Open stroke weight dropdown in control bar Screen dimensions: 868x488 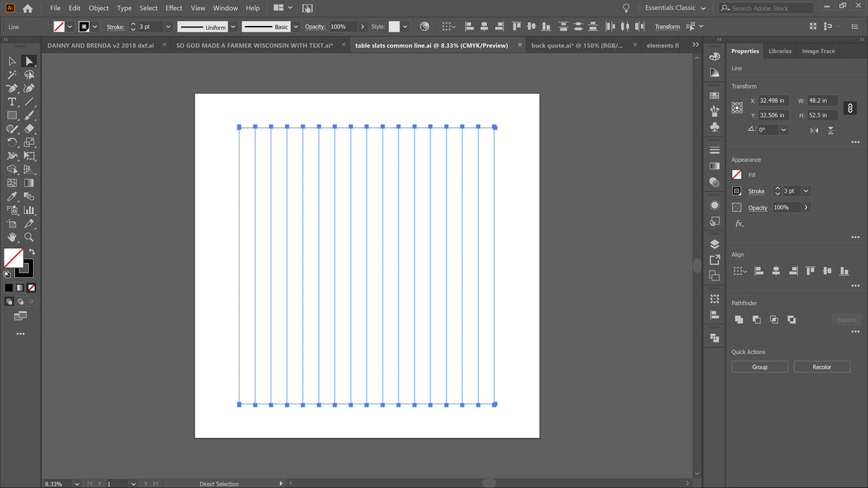pyautogui.click(x=168, y=27)
